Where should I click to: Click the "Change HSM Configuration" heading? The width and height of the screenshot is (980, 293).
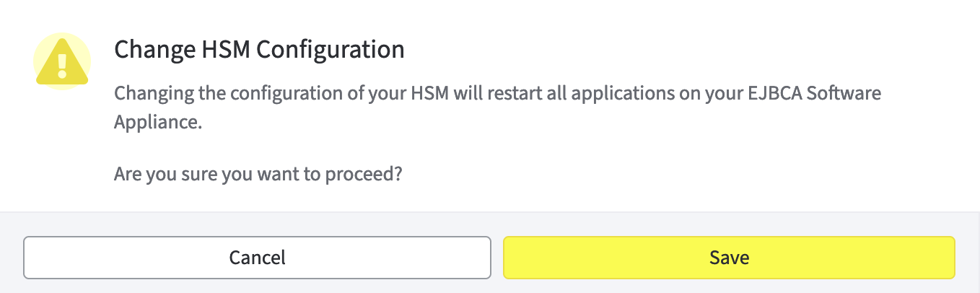click(x=259, y=50)
